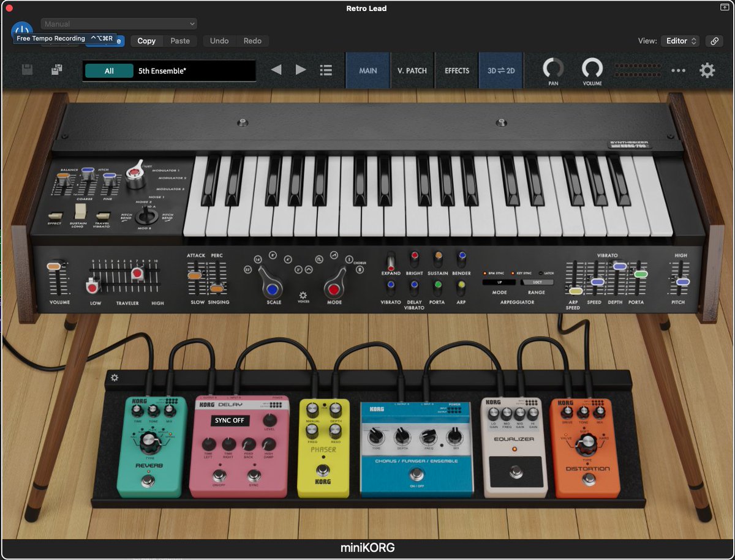Click the save-as preset icon
This screenshot has height=560, width=735.
(56, 70)
